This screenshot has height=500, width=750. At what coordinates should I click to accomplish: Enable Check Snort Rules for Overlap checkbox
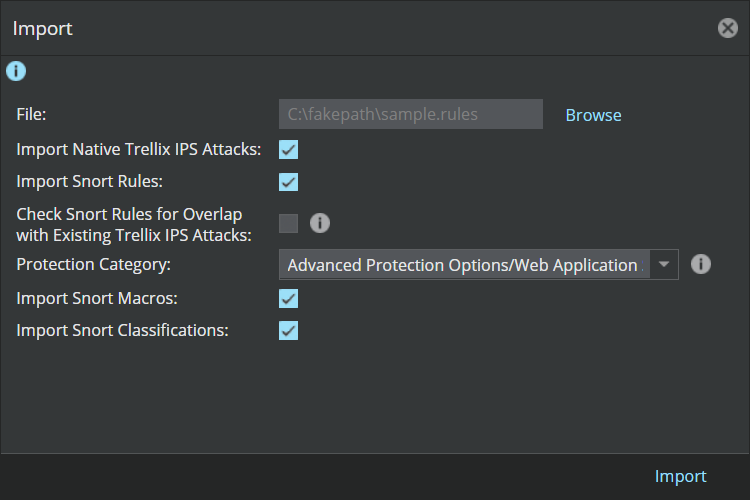coord(288,223)
